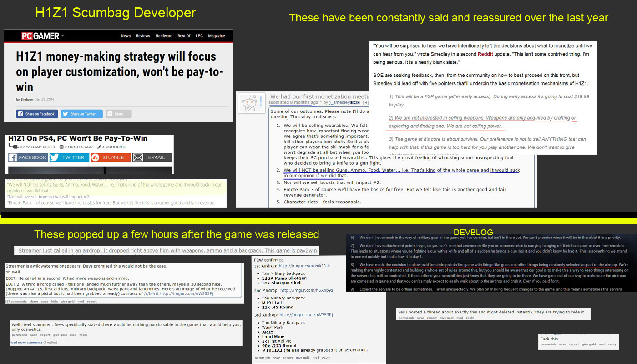Click the Share on Twitter button
This screenshot has width=637, height=364.
pyautogui.click(x=82, y=114)
